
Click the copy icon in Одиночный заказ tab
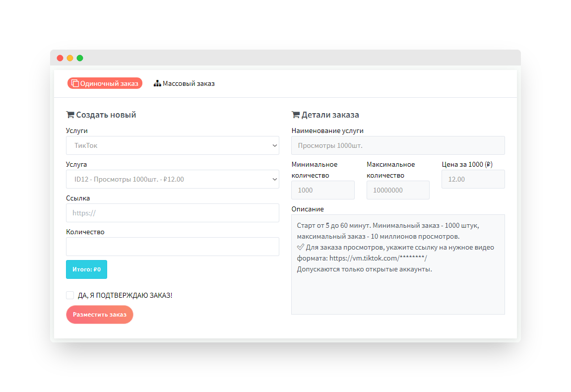[75, 83]
